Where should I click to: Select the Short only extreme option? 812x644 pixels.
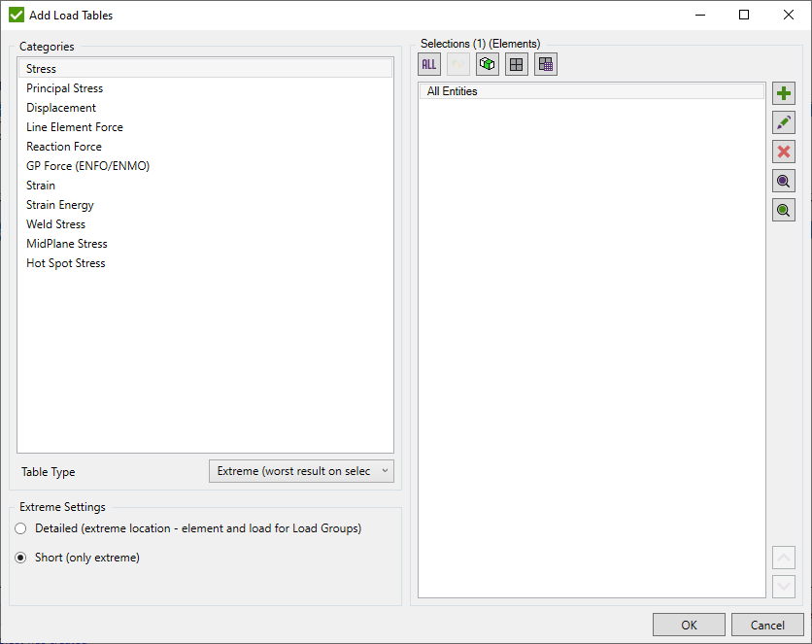coord(20,557)
